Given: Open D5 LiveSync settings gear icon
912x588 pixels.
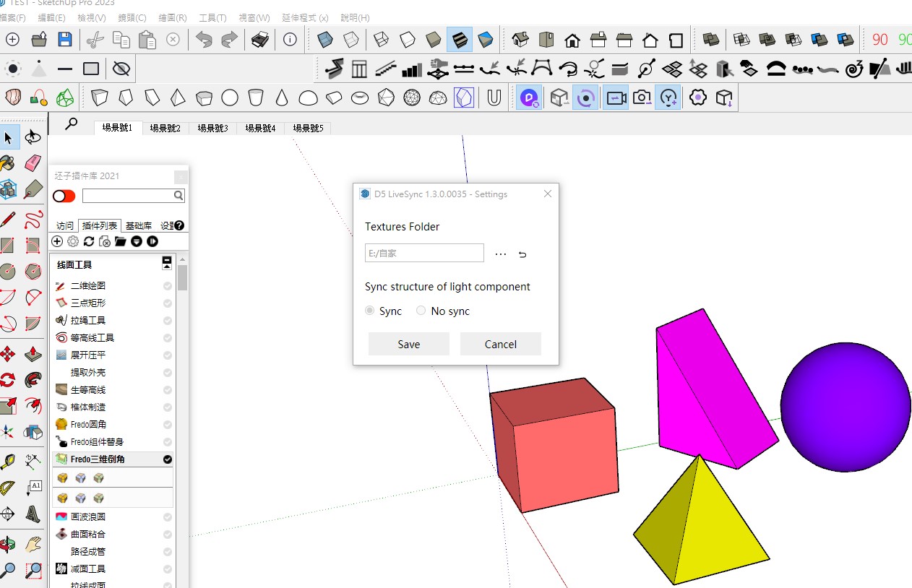Looking at the screenshot, I should (x=697, y=98).
